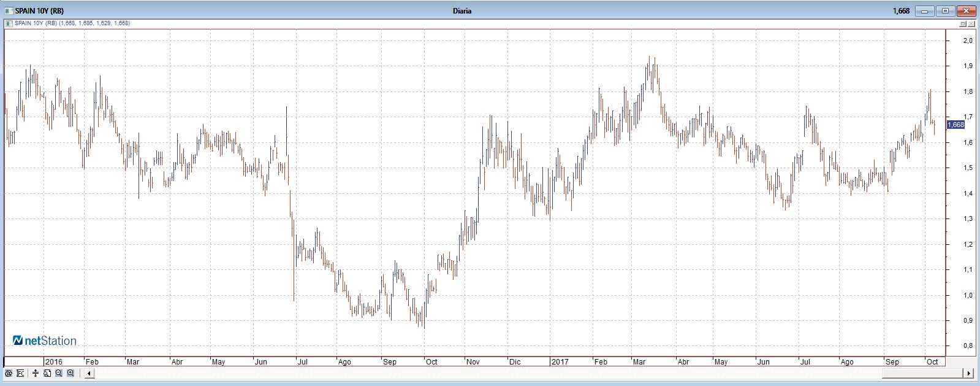Click the page-shaped icon beside zoom out
The width and height of the screenshot is (980, 386).
point(47,373)
